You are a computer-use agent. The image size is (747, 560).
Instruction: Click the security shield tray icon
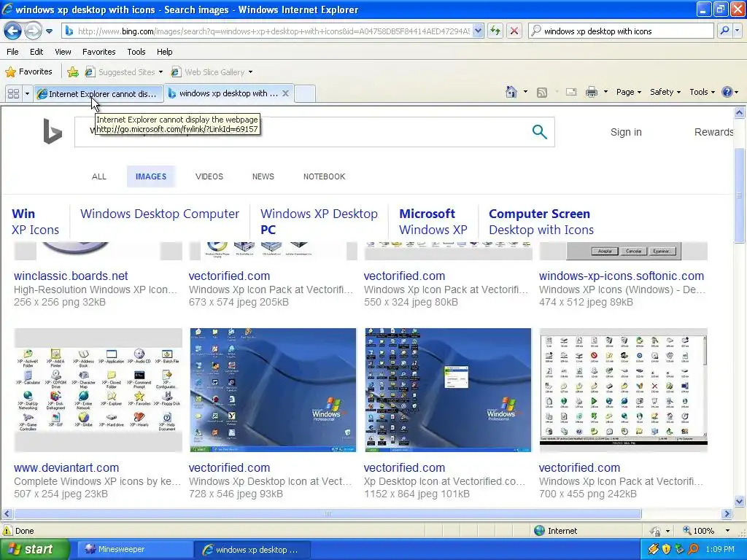pyautogui.click(x=666, y=549)
